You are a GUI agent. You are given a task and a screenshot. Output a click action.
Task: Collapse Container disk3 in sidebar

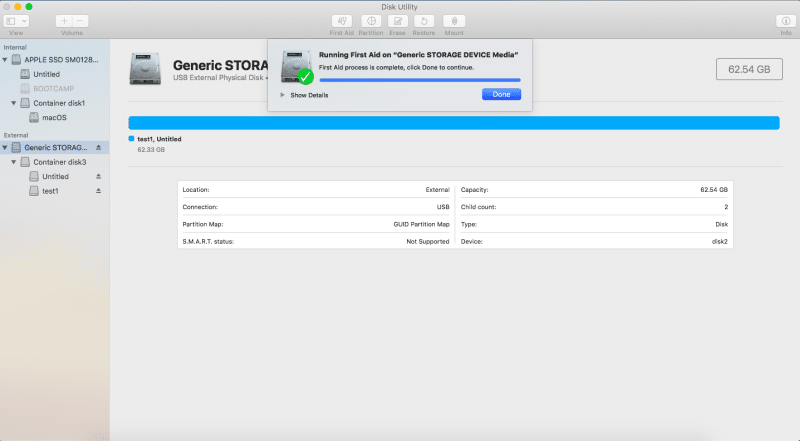tap(14, 162)
